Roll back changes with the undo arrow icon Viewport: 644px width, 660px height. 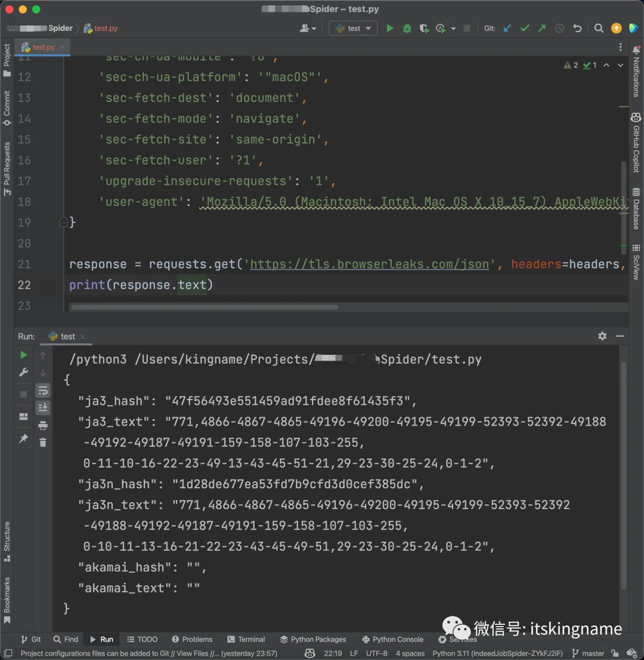point(577,28)
